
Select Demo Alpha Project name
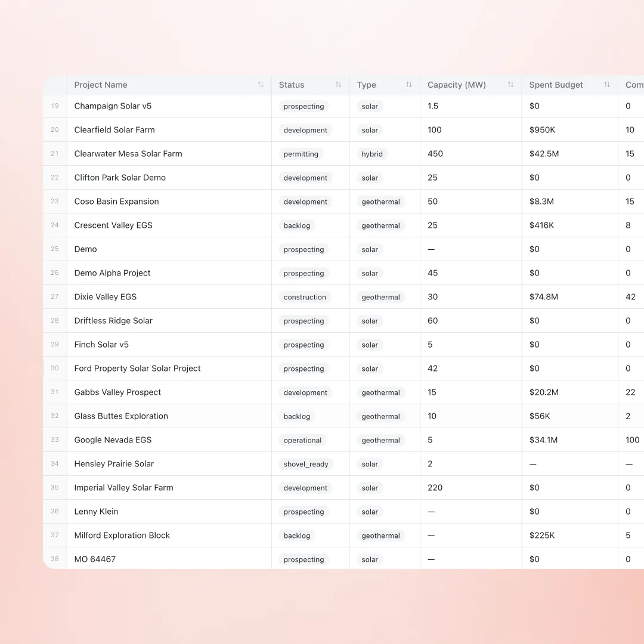(x=113, y=273)
